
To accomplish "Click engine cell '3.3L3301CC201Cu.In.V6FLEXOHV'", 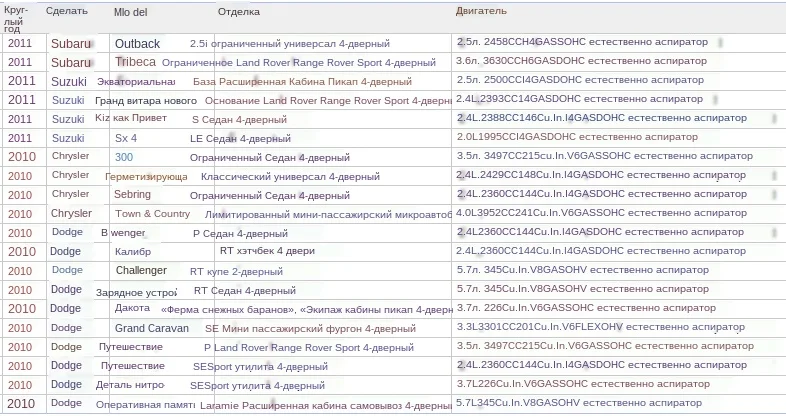I will pyautogui.click(x=601, y=327).
